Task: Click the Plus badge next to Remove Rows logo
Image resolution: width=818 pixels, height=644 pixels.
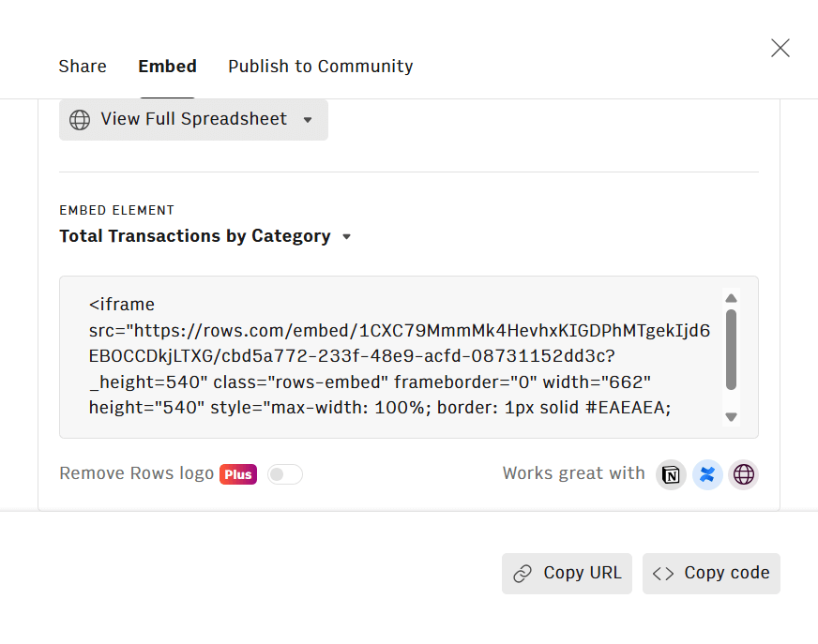Action: click(x=237, y=474)
